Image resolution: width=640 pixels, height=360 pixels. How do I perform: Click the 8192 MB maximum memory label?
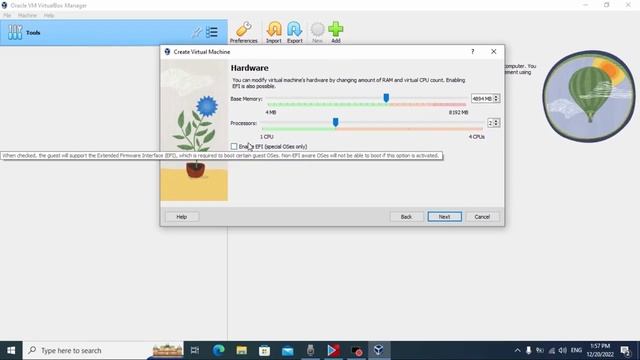pos(458,112)
